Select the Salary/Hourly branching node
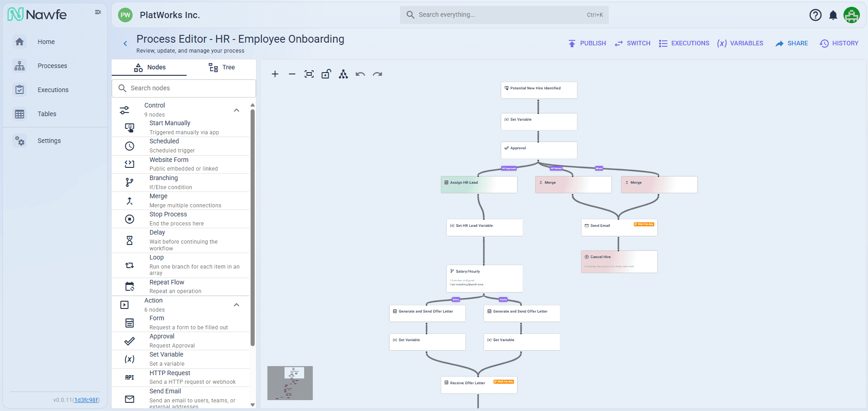This screenshot has width=868, height=411. 484,279
